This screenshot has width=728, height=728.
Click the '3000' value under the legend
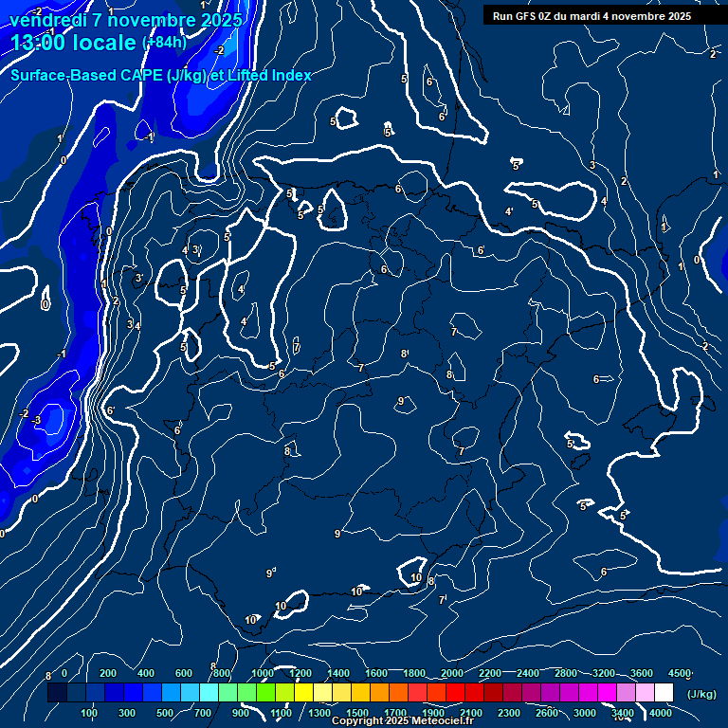[x=585, y=713]
